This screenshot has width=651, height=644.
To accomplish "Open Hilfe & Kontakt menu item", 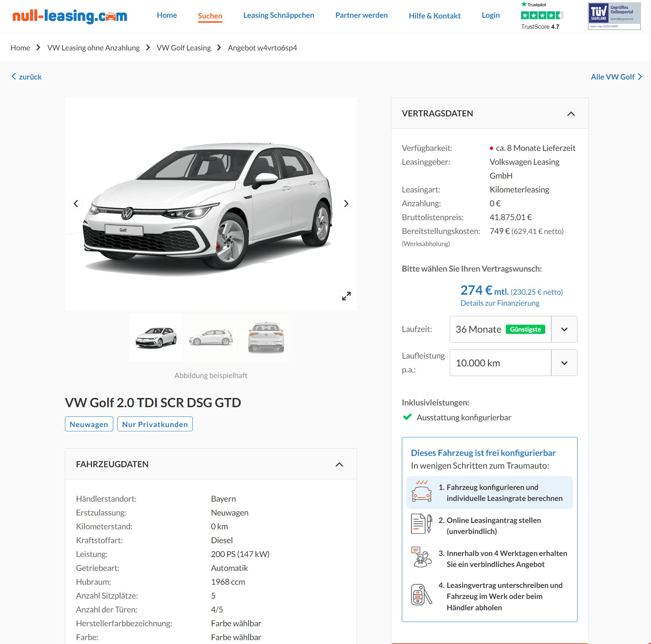I will coord(434,16).
